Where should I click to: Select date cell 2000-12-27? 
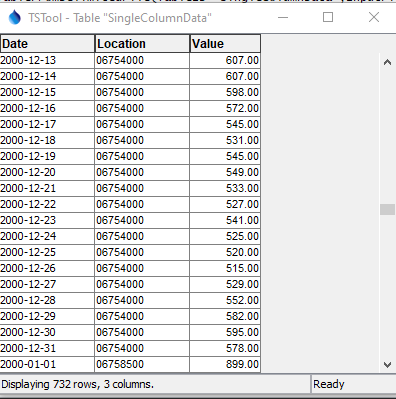[47, 284]
